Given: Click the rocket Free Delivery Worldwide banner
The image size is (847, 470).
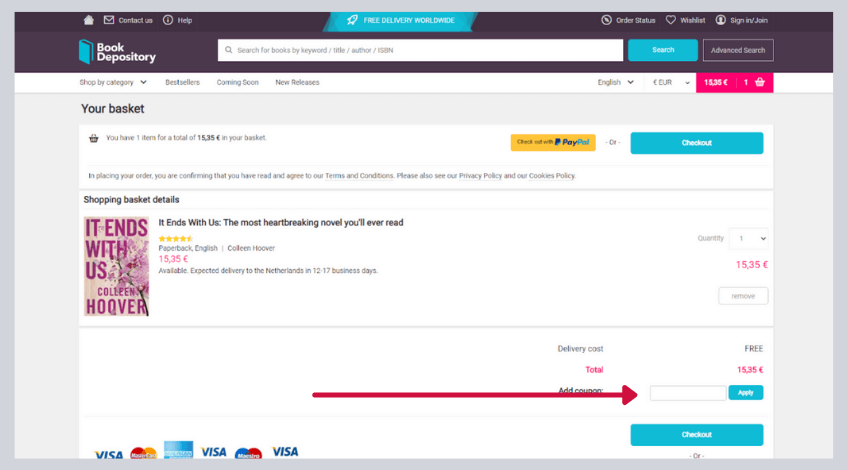Looking at the screenshot, I should click(400, 21).
